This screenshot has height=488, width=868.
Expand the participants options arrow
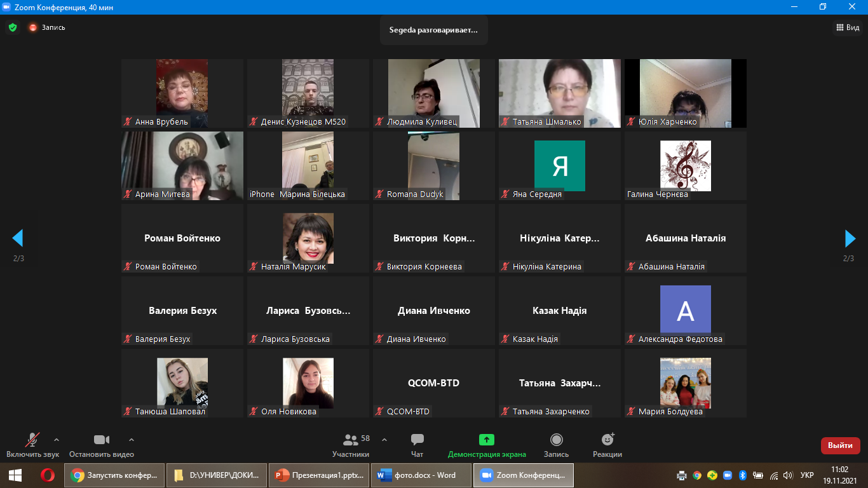coord(384,439)
